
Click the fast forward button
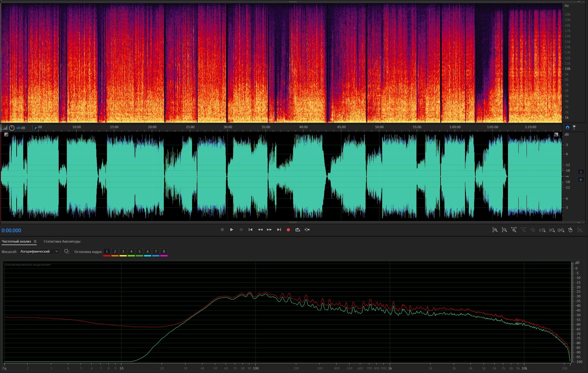pos(269,230)
